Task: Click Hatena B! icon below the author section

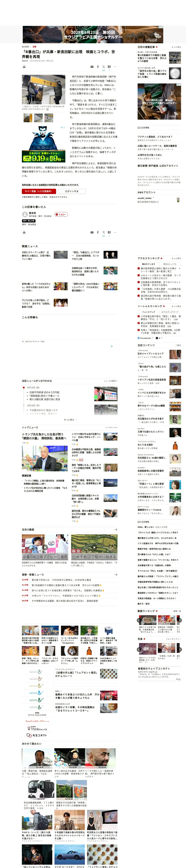Action: pyautogui.click(x=109, y=232)
